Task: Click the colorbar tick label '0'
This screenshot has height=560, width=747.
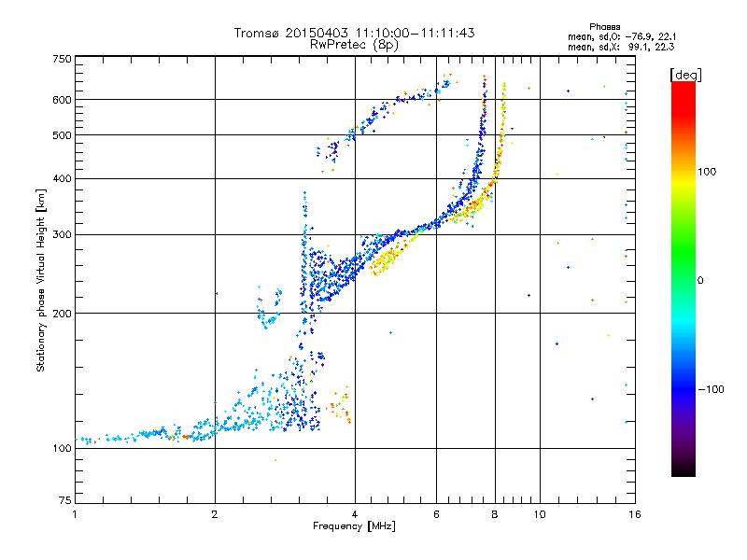Action: (x=699, y=280)
